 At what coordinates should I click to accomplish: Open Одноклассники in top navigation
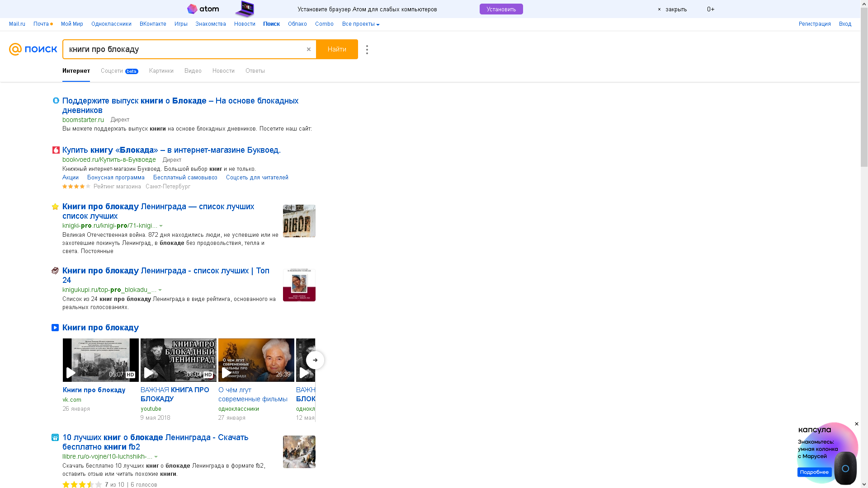coord(111,24)
